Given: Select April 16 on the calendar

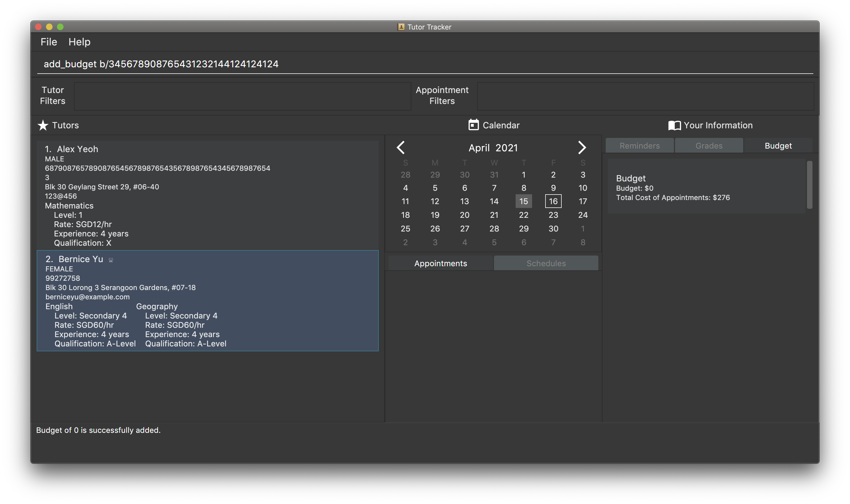Looking at the screenshot, I should pos(553,201).
